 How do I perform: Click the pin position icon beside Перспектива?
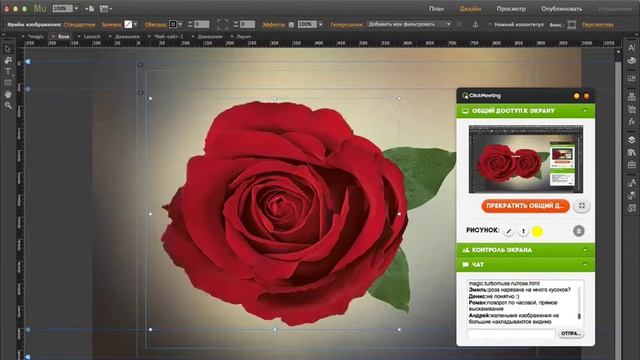point(572,24)
